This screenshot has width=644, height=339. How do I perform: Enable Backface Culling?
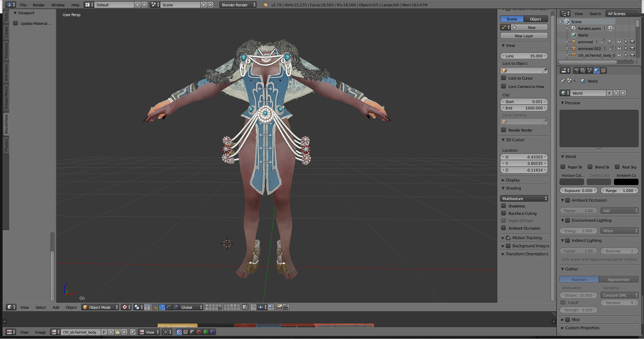[x=503, y=213]
